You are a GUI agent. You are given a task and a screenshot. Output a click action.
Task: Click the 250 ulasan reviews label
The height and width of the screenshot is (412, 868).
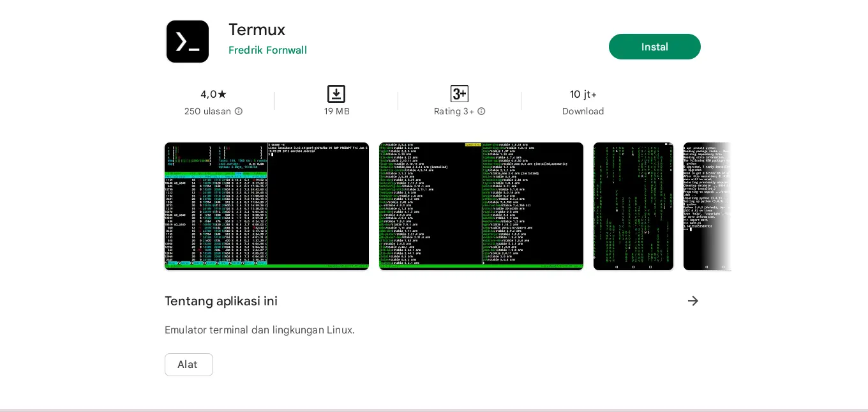[x=207, y=111]
